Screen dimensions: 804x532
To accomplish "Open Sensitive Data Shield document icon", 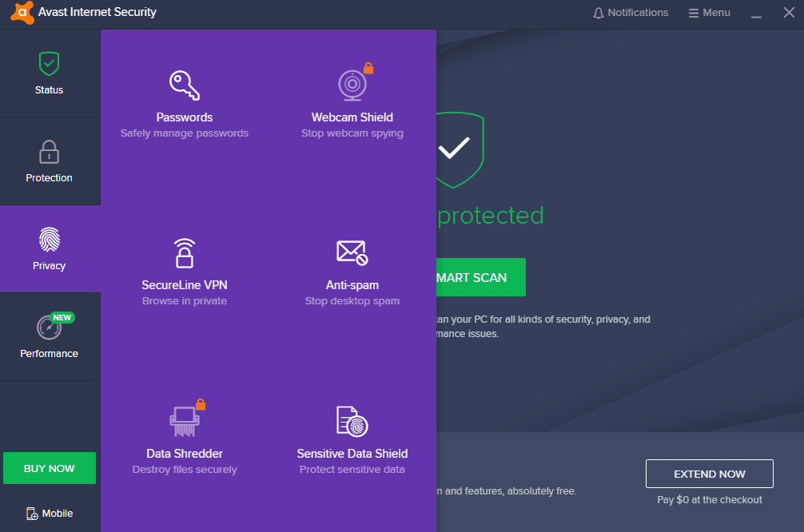I will 352,419.
